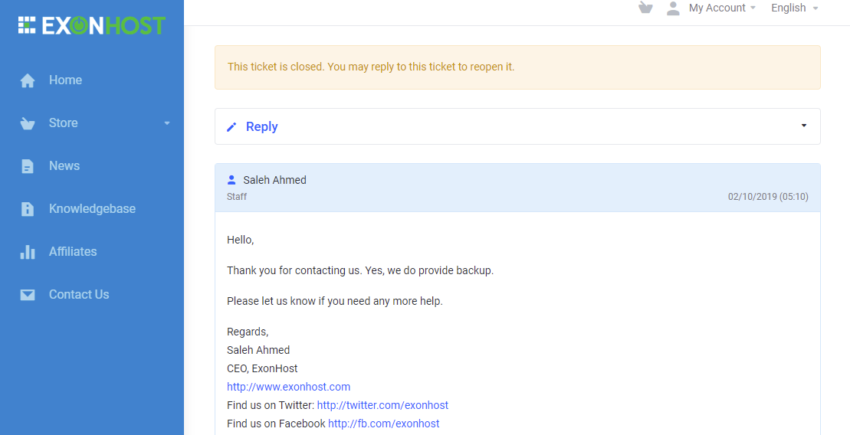The height and width of the screenshot is (435, 850).
Task: Click the Affiliates bar chart icon
Action: [27, 252]
